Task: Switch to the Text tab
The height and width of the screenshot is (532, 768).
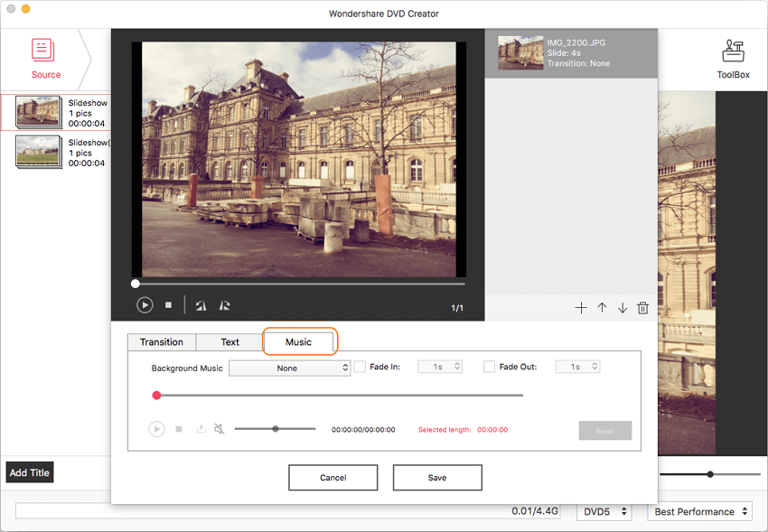Action: pos(230,342)
